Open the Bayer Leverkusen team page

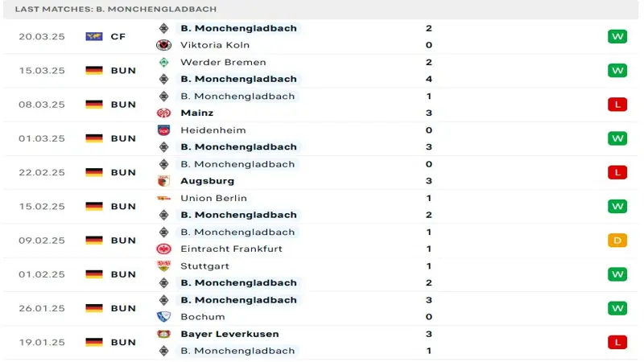[229, 334]
